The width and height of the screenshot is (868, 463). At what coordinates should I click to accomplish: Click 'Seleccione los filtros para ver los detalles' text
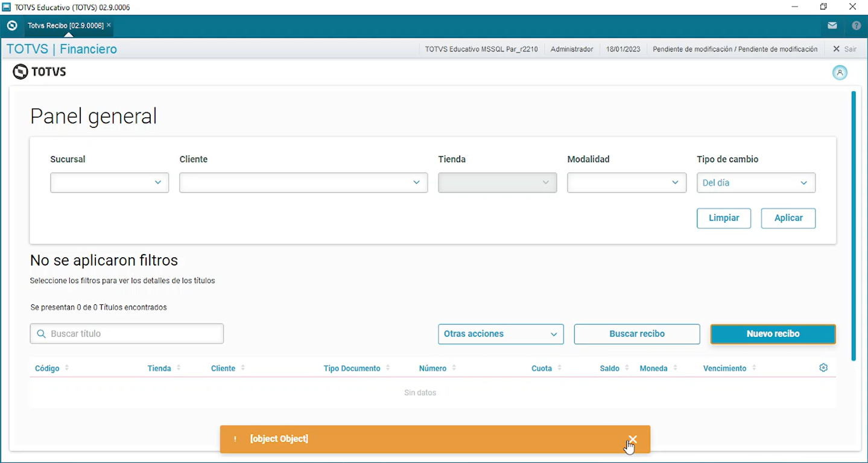tap(122, 281)
